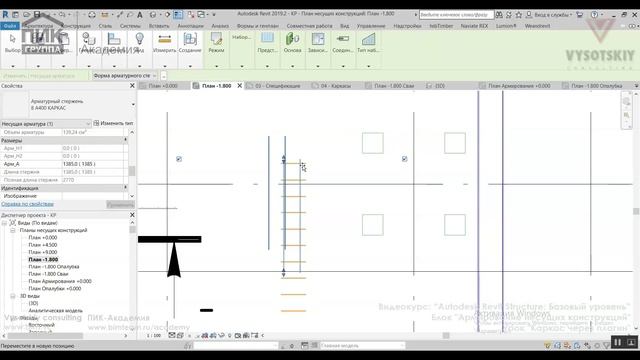Click the Соедин... coupler icon

click(x=343, y=39)
